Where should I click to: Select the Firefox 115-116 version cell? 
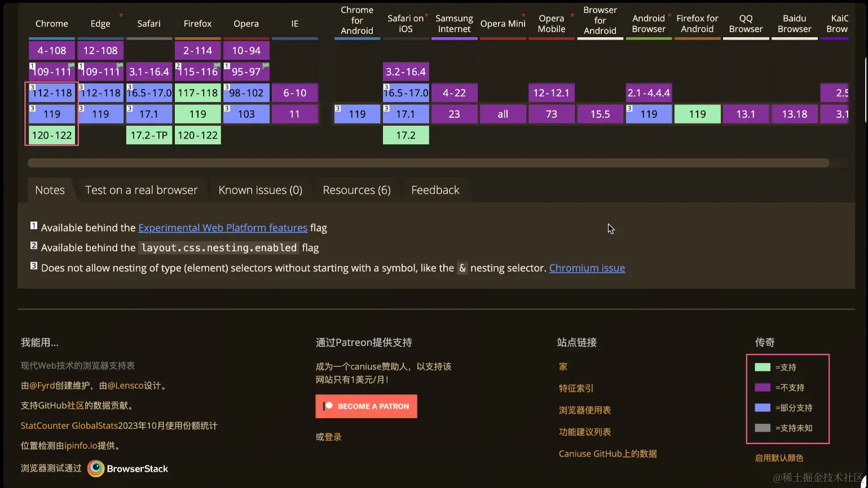(197, 72)
